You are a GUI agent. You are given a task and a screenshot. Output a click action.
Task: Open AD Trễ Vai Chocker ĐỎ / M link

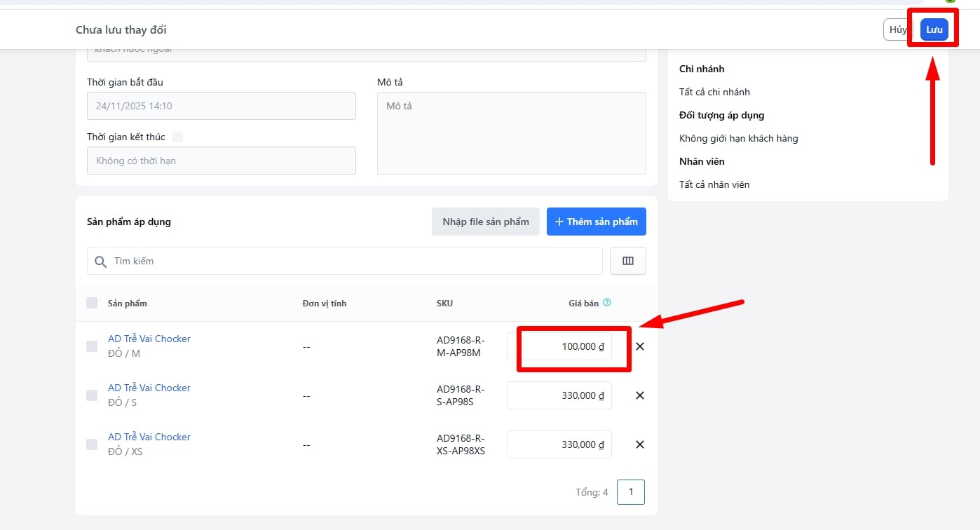149,339
